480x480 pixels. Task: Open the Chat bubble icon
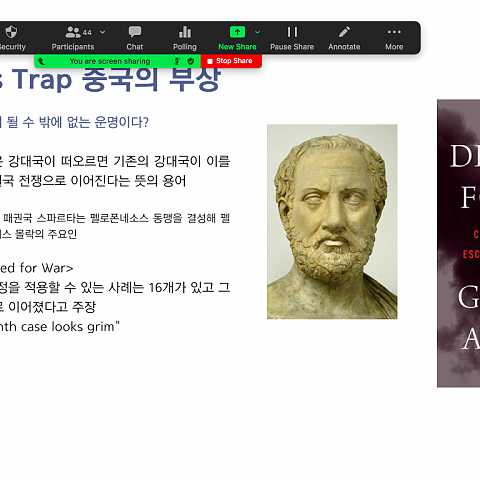pyautogui.click(x=135, y=32)
